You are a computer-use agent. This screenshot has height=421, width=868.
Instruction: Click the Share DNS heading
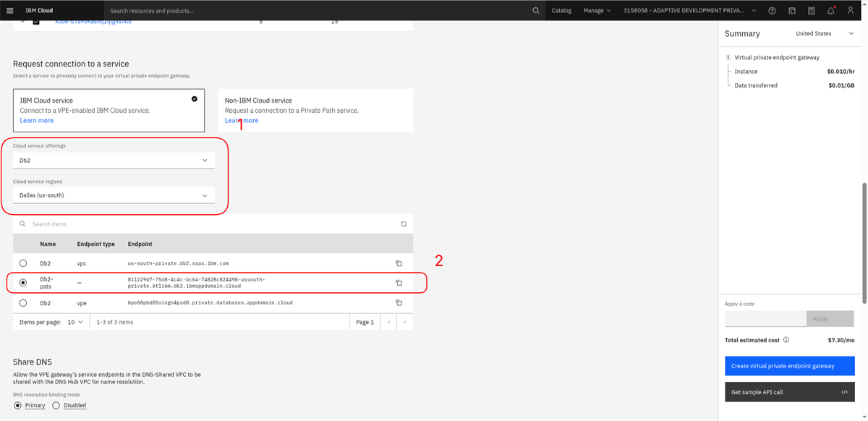(x=33, y=362)
